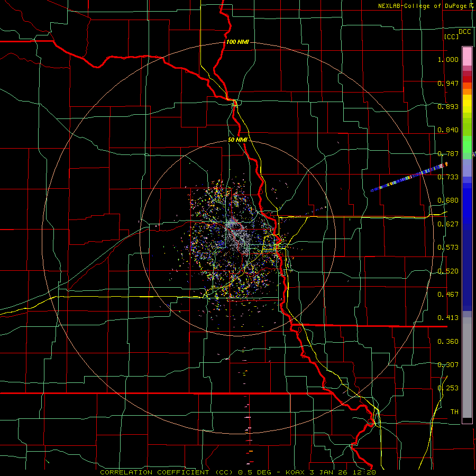Select the 0.307 color scale value
Screen dimensions: 476x476
pos(448,365)
